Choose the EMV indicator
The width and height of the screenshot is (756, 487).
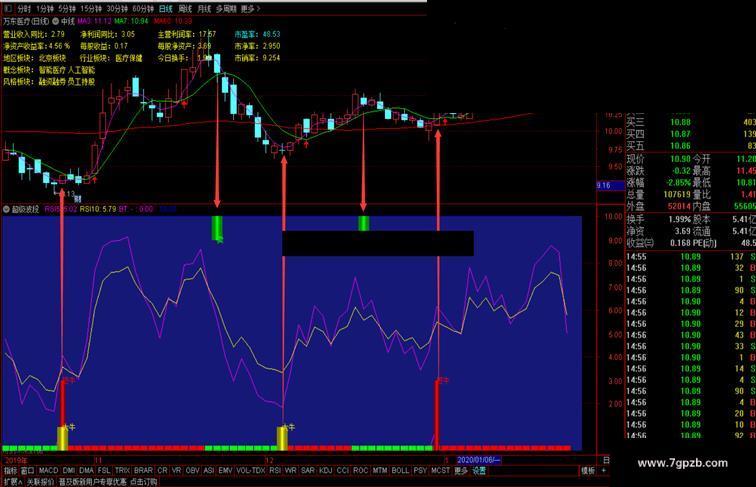pos(225,471)
